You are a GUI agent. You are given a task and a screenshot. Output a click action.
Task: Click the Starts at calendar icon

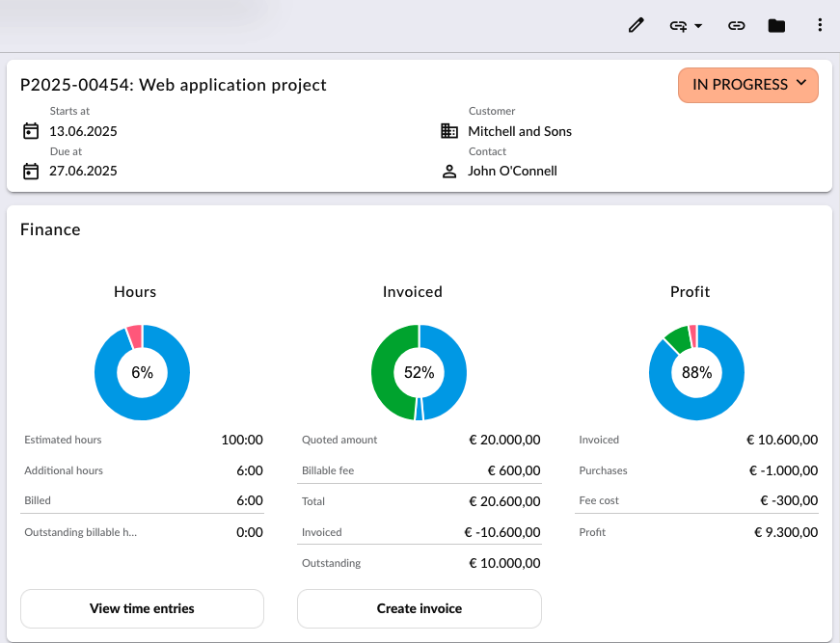[x=31, y=131]
